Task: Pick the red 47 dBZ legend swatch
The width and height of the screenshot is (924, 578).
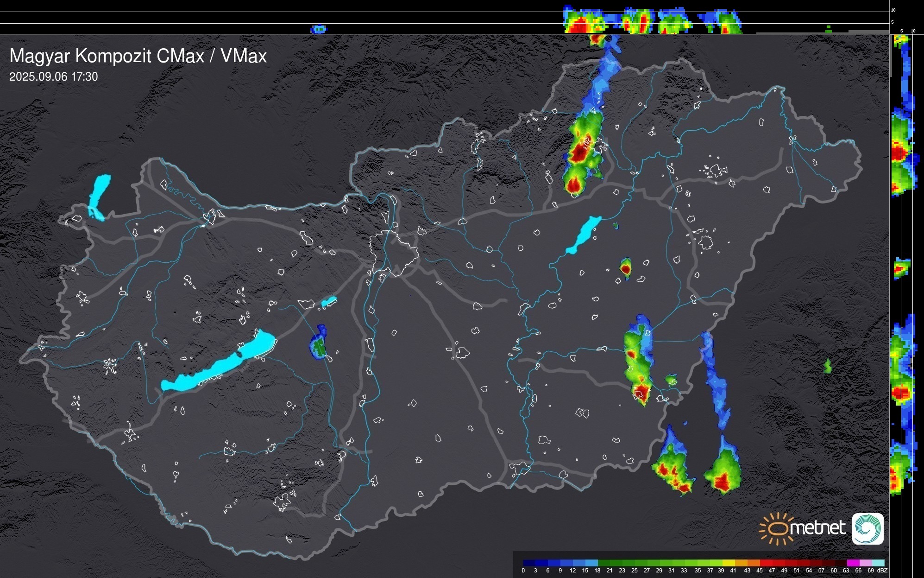Action: [778, 563]
